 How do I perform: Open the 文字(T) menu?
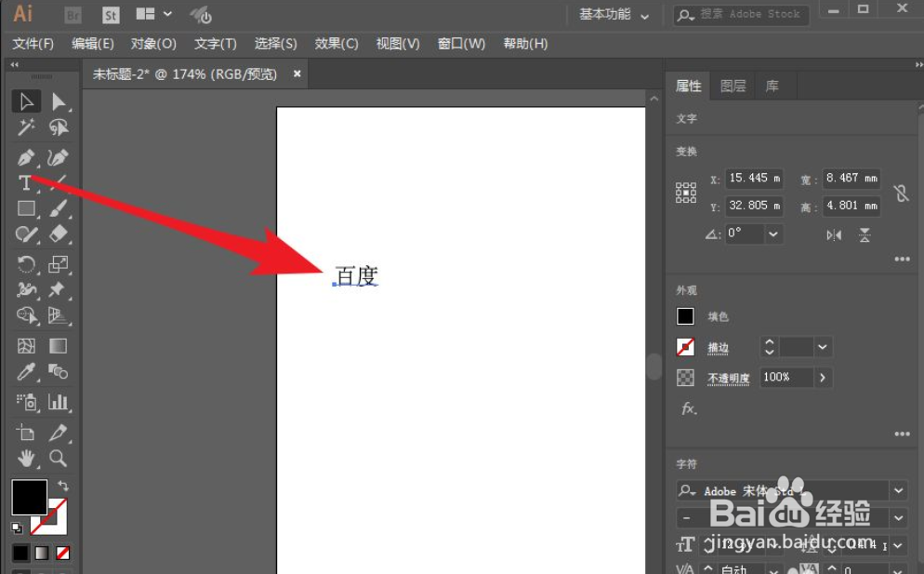(216, 44)
